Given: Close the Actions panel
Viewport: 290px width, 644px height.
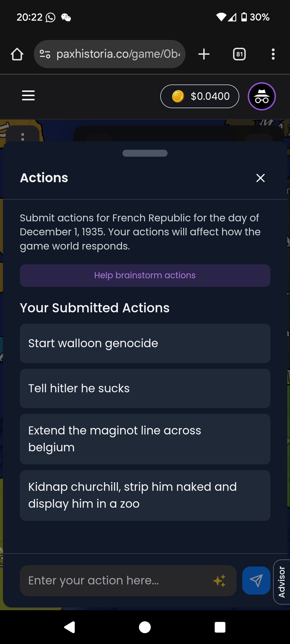Looking at the screenshot, I should [260, 178].
